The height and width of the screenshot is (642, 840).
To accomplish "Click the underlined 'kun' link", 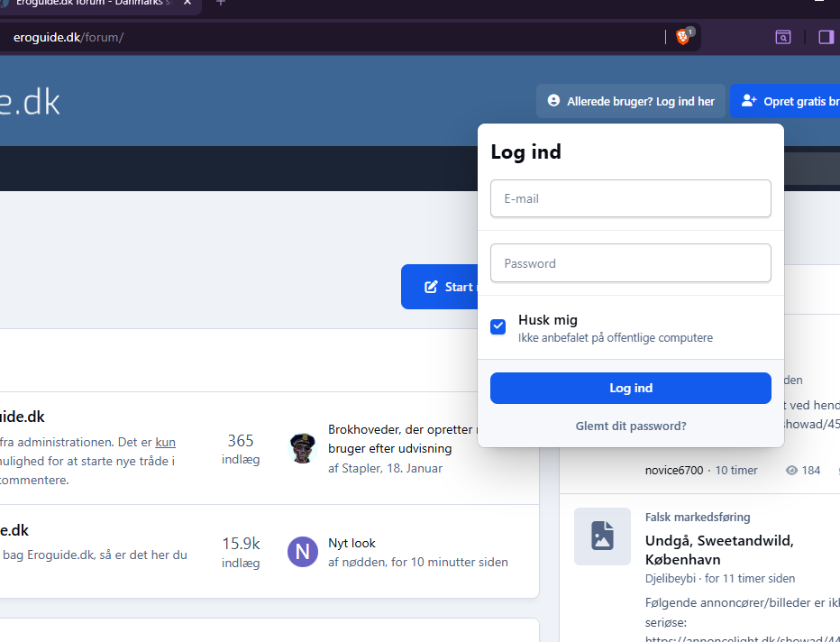I will [166, 442].
